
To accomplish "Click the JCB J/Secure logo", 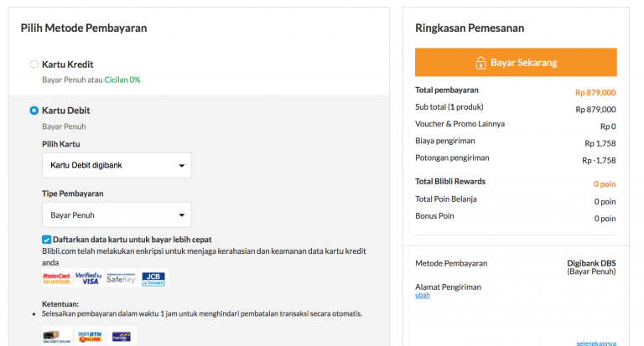I will point(153,277).
